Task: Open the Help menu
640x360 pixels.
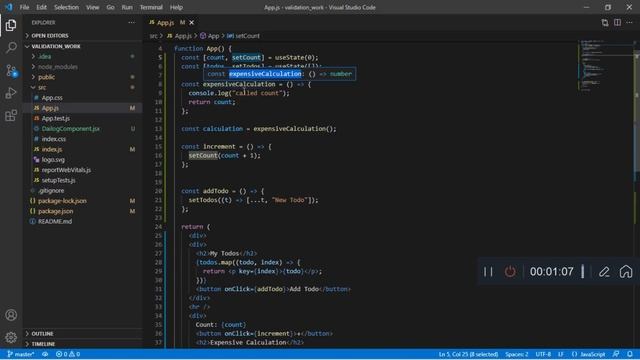Action: coord(176,7)
